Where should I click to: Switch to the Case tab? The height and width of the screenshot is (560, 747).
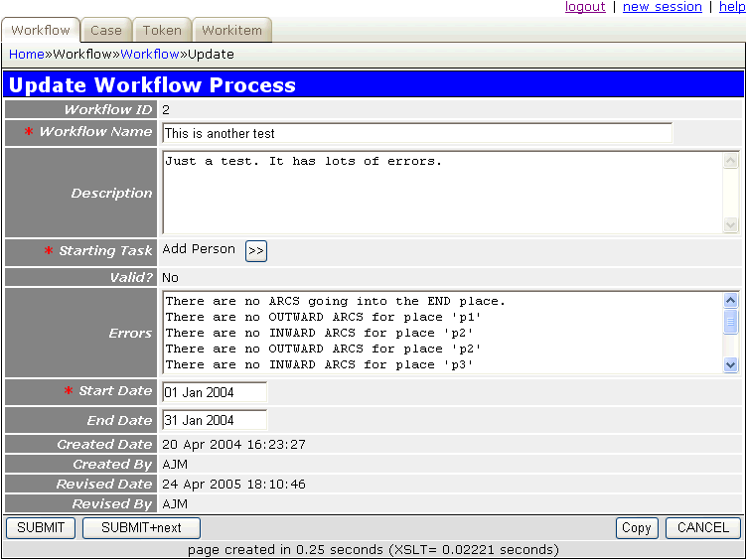click(106, 30)
